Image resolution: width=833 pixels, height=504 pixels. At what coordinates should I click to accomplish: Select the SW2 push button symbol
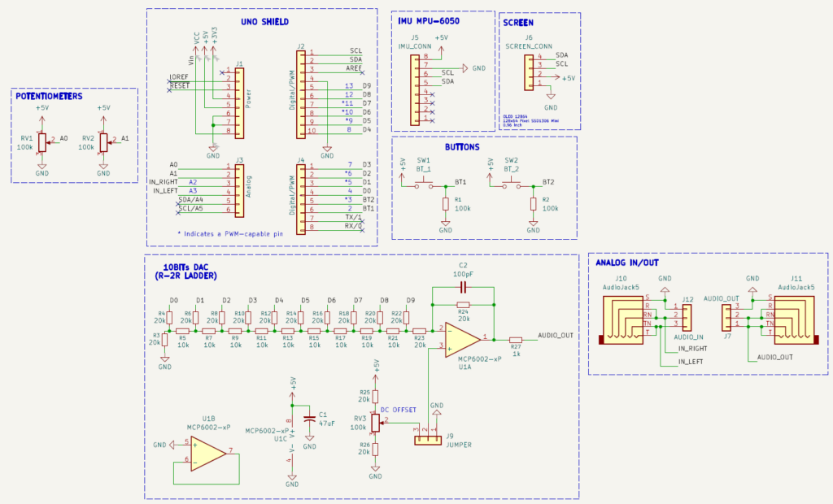pyautogui.click(x=511, y=185)
